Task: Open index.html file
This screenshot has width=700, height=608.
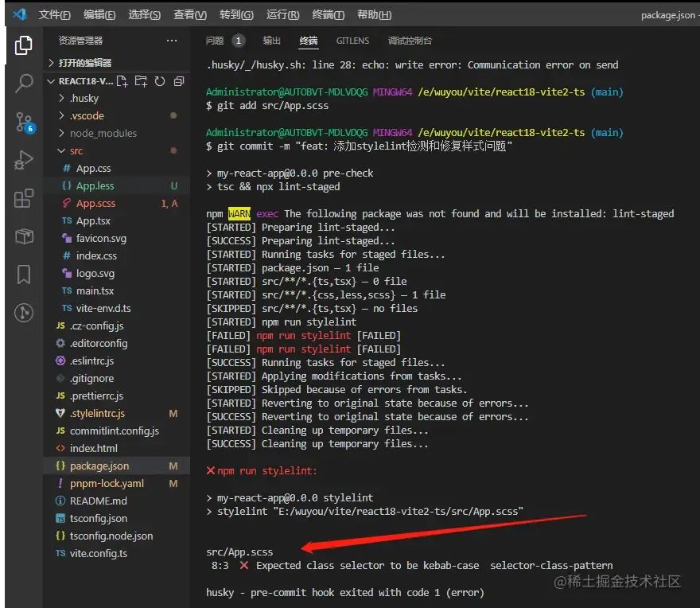Action: 117,449
